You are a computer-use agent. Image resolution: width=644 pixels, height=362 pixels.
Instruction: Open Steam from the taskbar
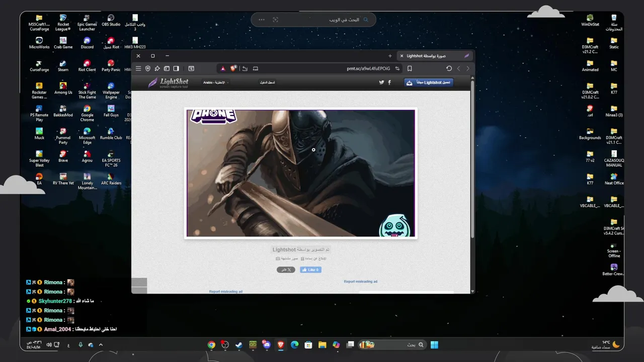(x=239, y=345)
